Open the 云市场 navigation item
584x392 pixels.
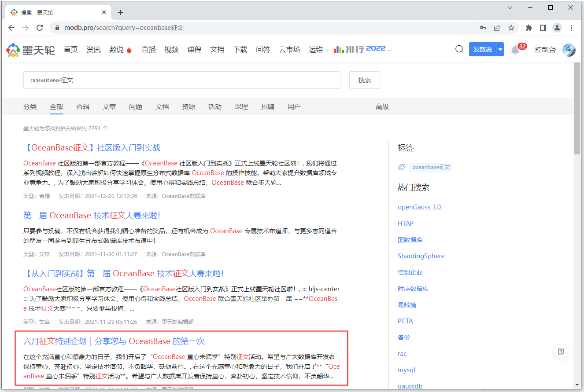(289, 50)
